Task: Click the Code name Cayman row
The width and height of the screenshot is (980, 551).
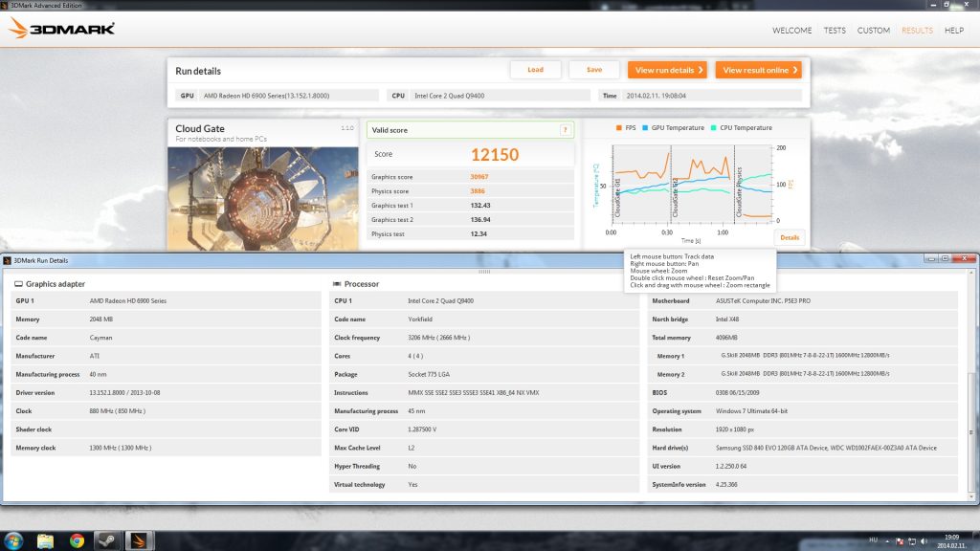Action: (167, 338)
